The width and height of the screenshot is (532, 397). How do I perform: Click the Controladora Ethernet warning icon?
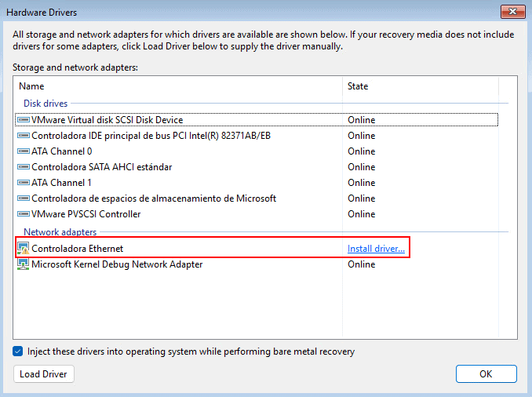click(23, 249)
